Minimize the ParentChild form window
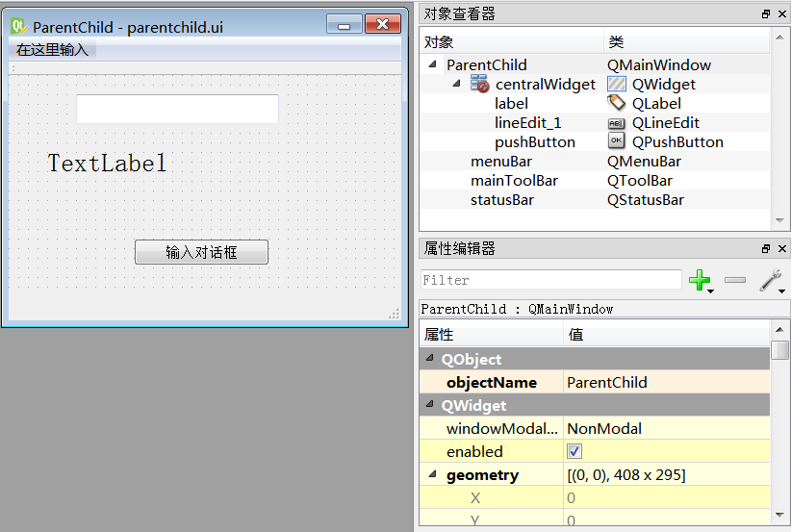Viewport: 791px width, 532px height. 344,24
